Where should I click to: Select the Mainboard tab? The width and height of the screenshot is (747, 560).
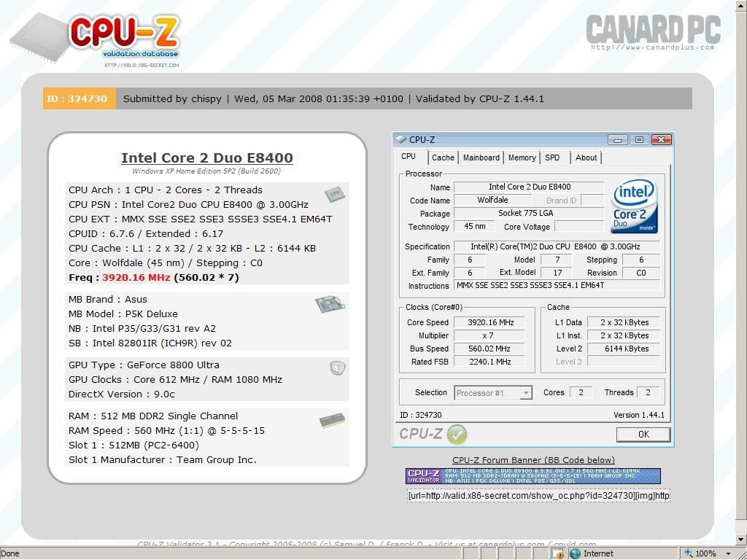point(481,157)
